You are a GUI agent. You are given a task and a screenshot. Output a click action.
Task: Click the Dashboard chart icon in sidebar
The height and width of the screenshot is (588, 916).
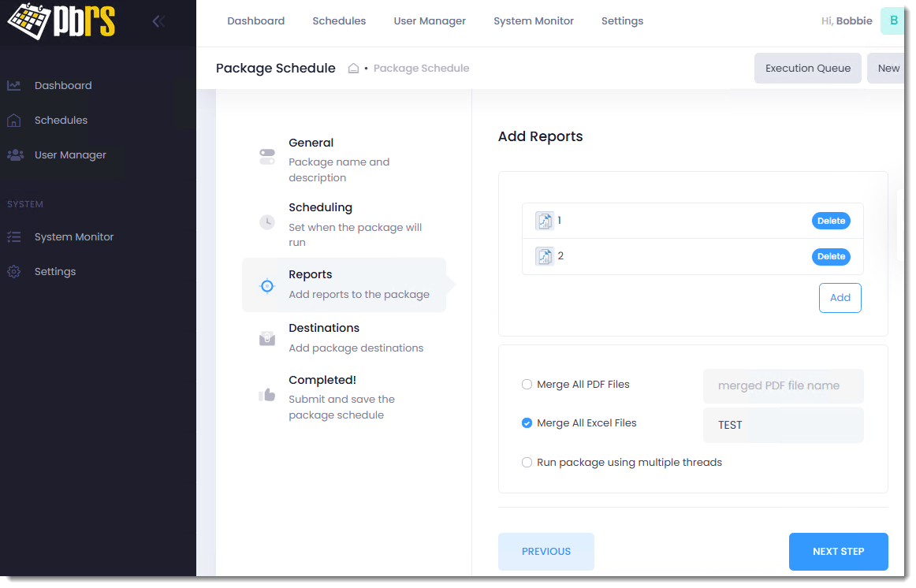click(x=14, y=86)
